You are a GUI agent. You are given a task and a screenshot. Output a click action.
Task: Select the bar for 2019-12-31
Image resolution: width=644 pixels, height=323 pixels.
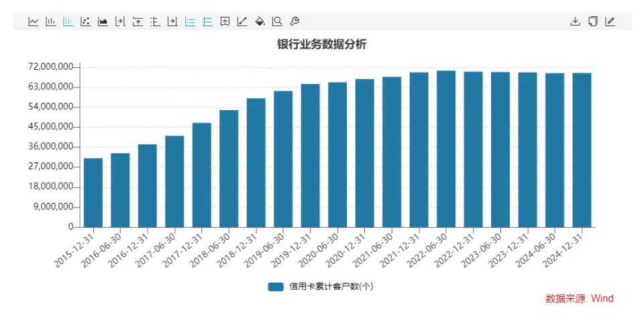pyautogui.click(x=311, y=156)
